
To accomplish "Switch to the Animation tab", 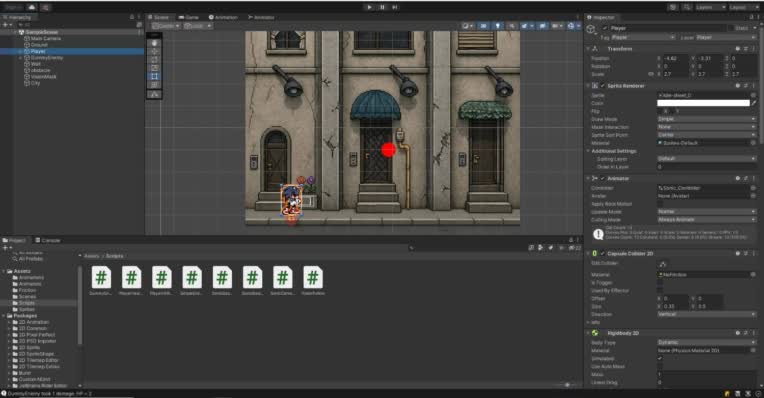I will (x=223, y=17).
